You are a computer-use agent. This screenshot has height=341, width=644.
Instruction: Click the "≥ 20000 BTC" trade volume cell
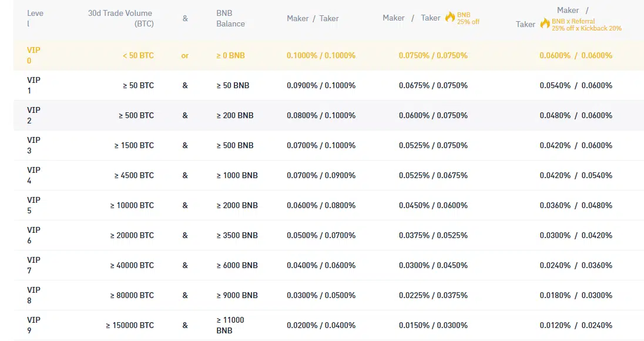[x=132, y=235]
